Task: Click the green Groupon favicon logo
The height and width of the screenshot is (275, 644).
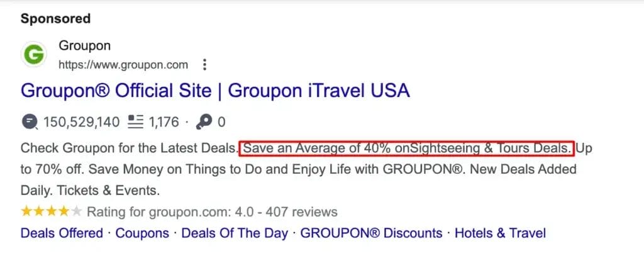Action: pyautogui.click(x=33, y=54)
